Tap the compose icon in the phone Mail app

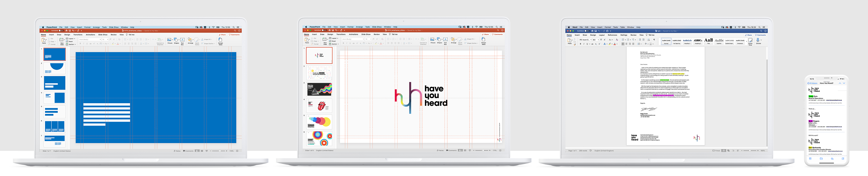[843, 159]
